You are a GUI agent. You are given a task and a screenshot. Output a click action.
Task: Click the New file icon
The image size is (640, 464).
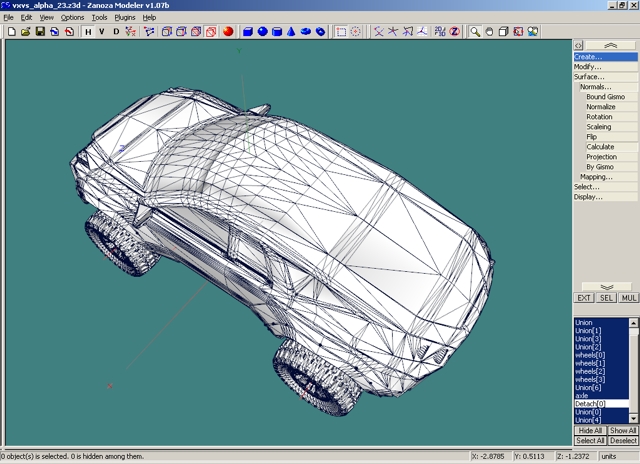11,32
